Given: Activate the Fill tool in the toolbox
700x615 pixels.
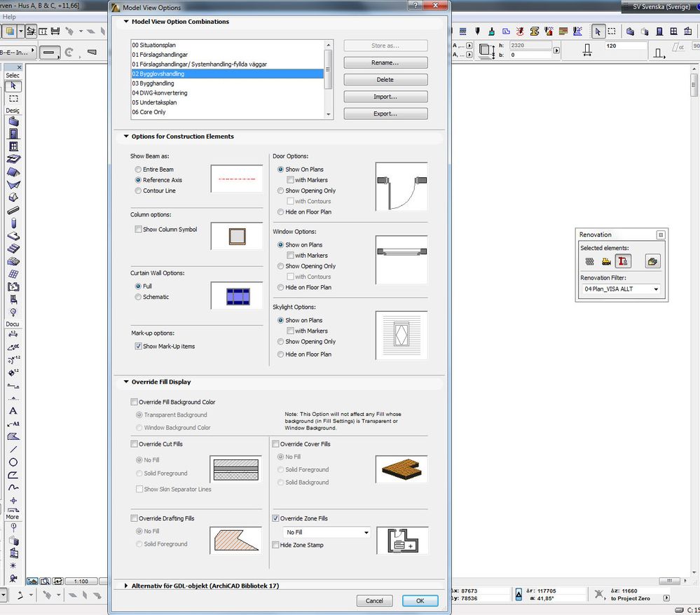Looking at the screenshot, I should (x=13, y=436).
